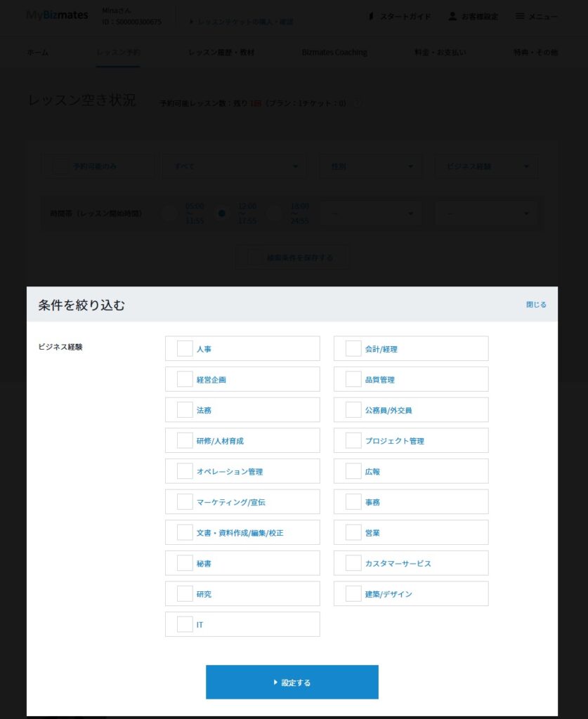
Task: Enable the 建築/デザイン filter
Action: [353, 594]
